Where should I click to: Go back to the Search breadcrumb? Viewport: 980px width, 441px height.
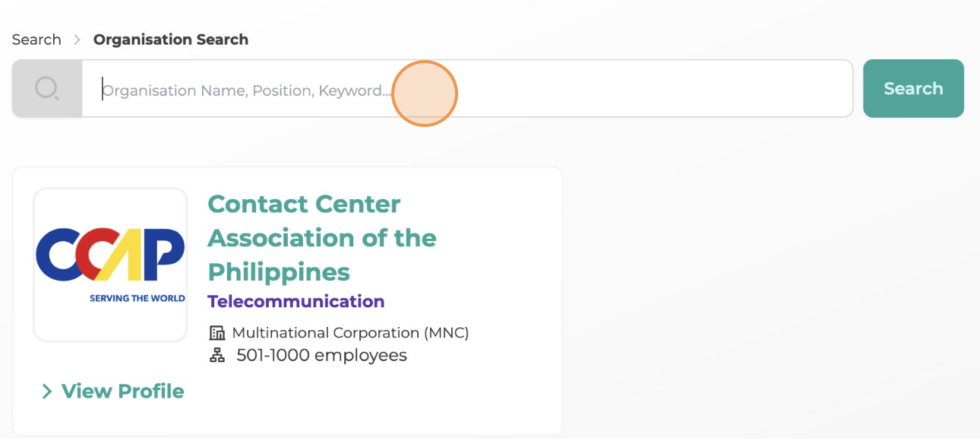[x=36, y=40]
